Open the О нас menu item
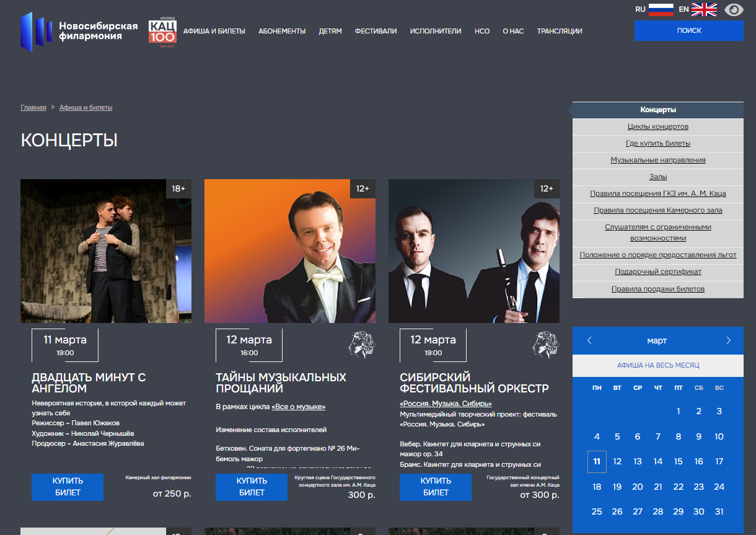The image size is (756, 535). 513,31
